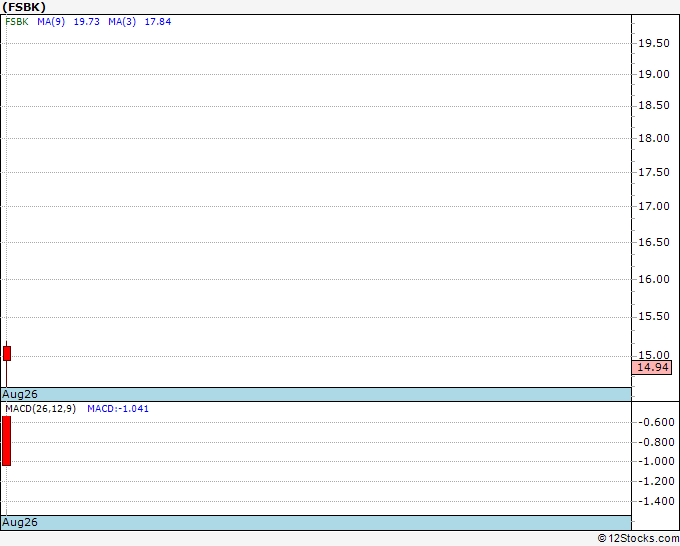Click the 17.00 price axis label
This screenshot has height=546, width=680.
(654, 206)
